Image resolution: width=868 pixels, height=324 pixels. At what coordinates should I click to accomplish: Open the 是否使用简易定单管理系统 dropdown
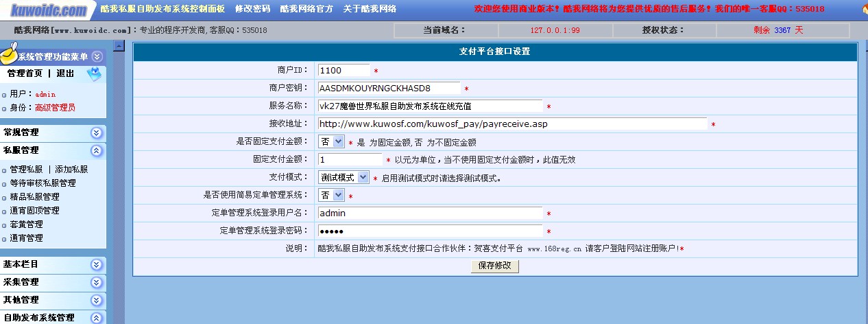pos(332,196)
